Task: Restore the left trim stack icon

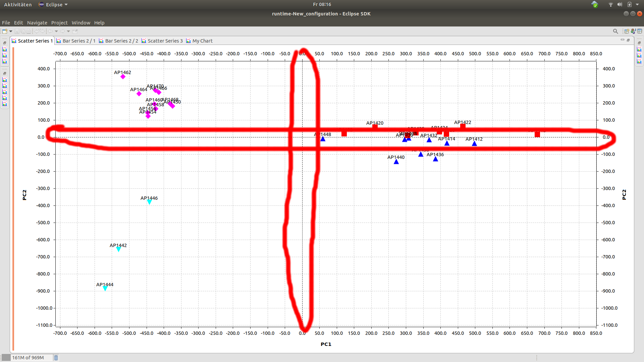Action: [5, 43]
